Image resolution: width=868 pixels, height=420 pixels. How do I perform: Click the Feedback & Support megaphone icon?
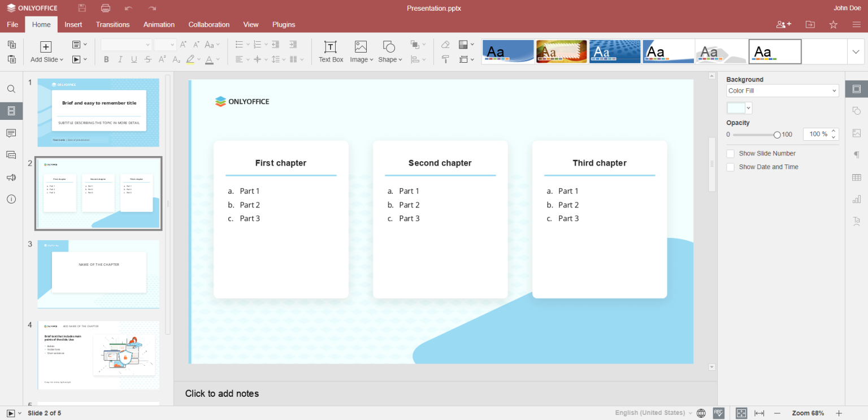[11, 177]
